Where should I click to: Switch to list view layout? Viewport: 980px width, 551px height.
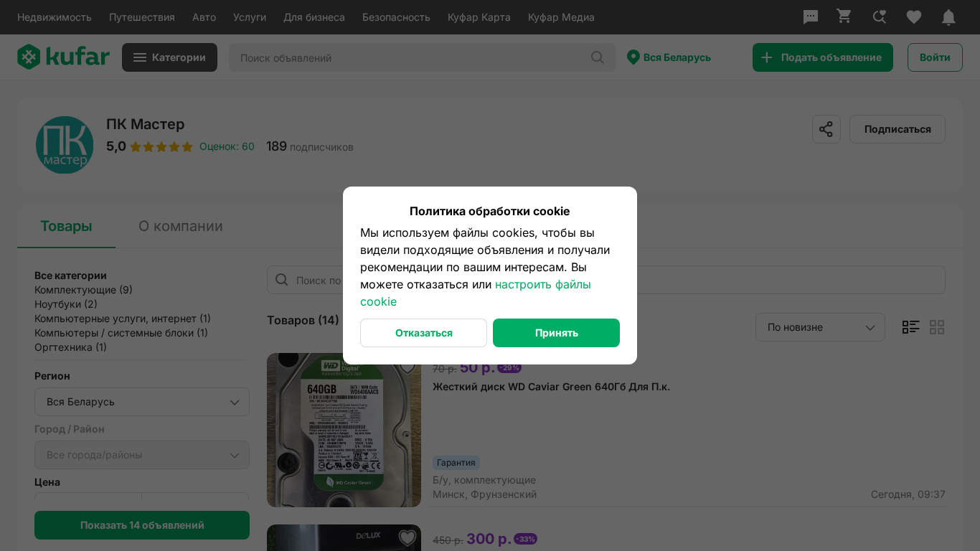click(910, 327)
